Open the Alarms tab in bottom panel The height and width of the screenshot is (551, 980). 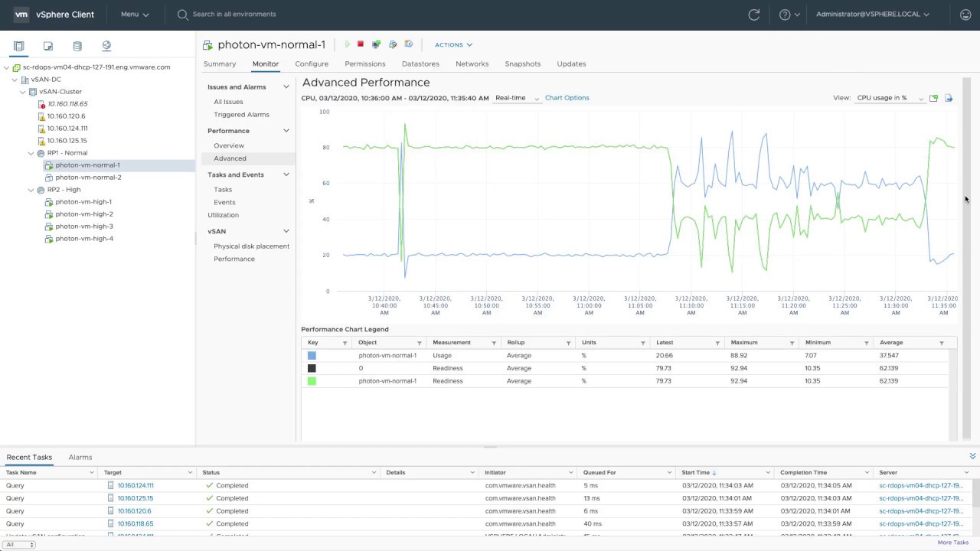(80, 457)
